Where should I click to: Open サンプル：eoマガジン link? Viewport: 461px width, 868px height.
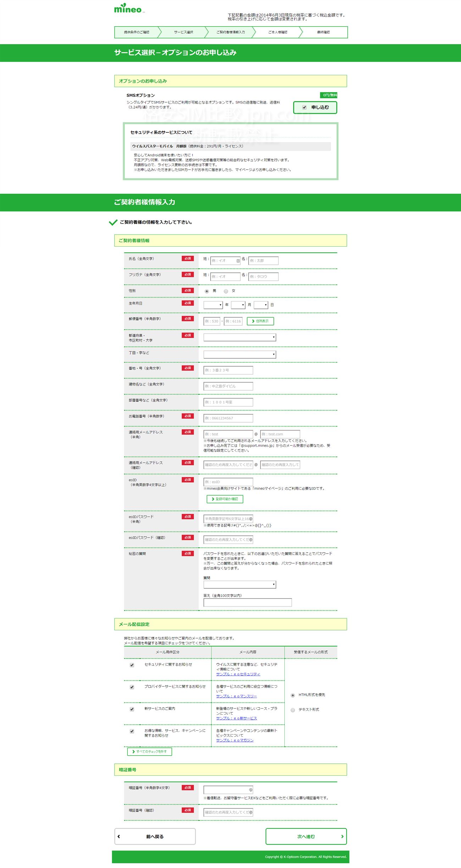tap(235, 740)
